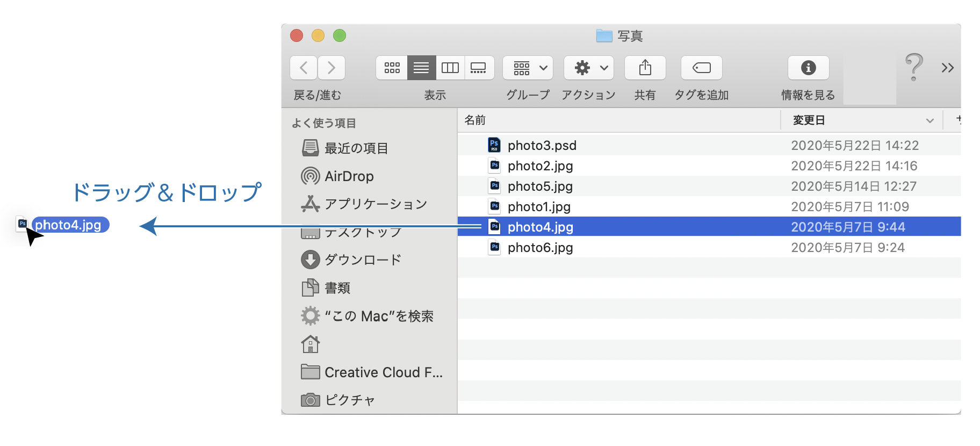Select “この Mac”を検索 in the sidebar

[367, 316]
